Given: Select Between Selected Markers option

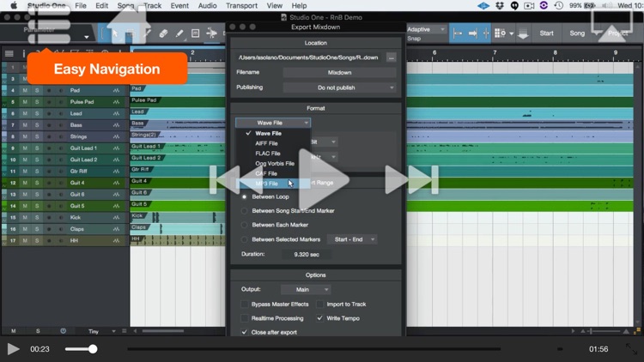Looking at the screenshot, I should pos(244,239).
